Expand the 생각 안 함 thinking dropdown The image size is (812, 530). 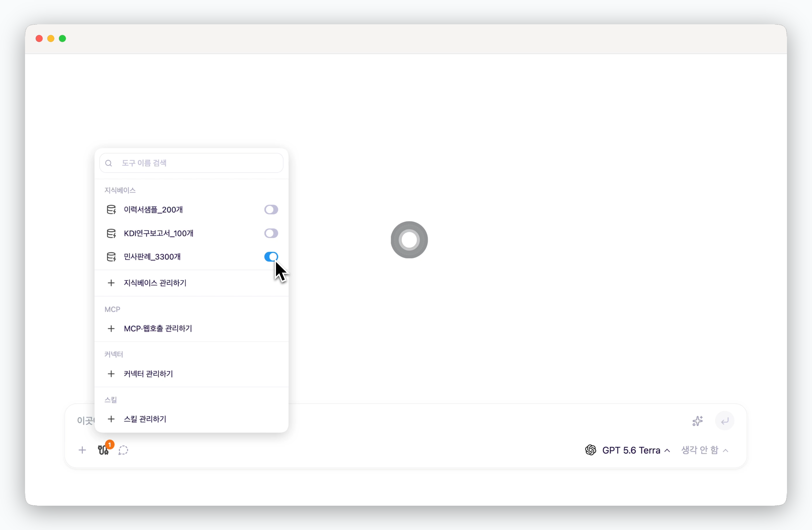pos(705,450)
